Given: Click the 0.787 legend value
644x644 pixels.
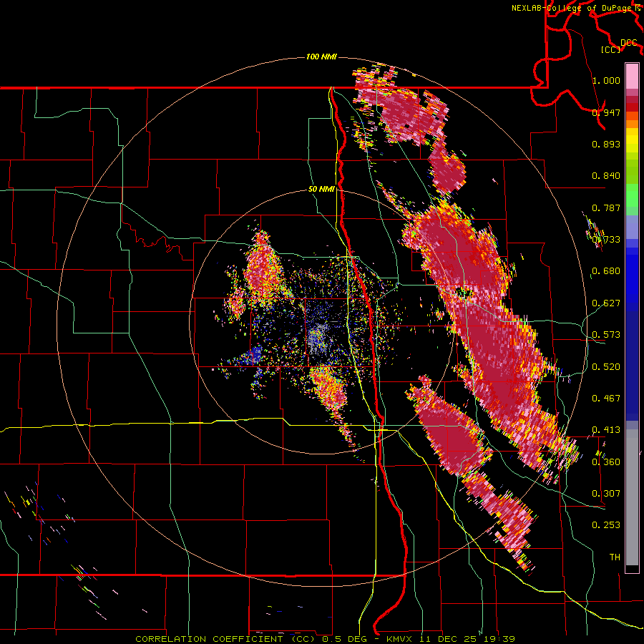Looking at the screenshot, I should tap(606, 208).
